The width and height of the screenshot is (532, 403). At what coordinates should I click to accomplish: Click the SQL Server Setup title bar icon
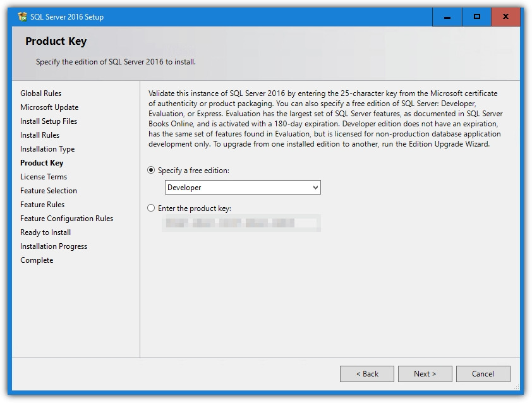tap(22, 16)
